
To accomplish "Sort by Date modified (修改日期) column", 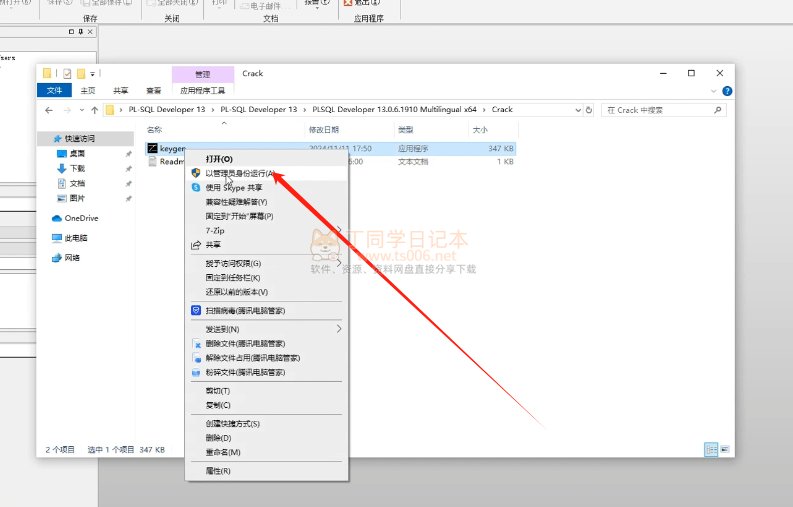I will coord(350,130).
